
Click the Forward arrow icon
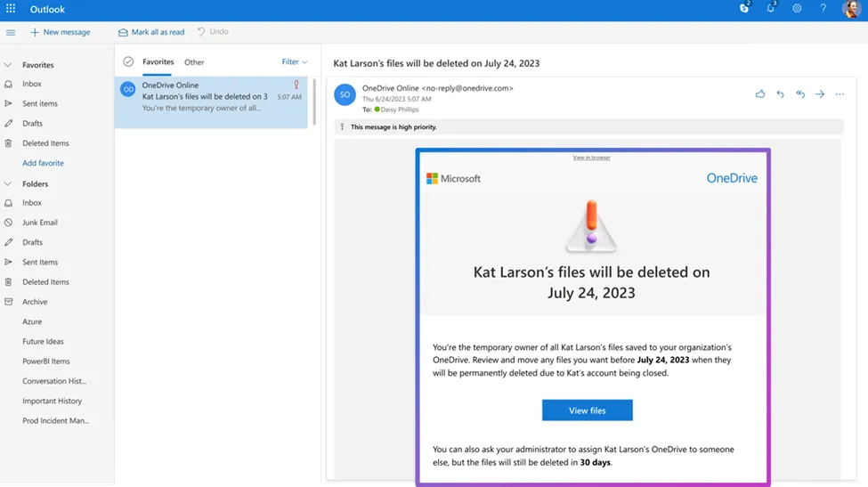click(820, 93)
